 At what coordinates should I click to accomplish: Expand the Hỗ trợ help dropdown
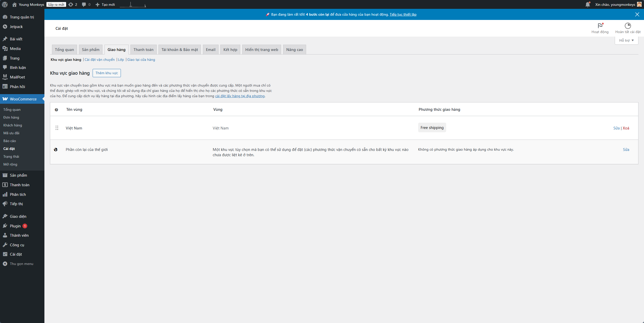[626, 40]
